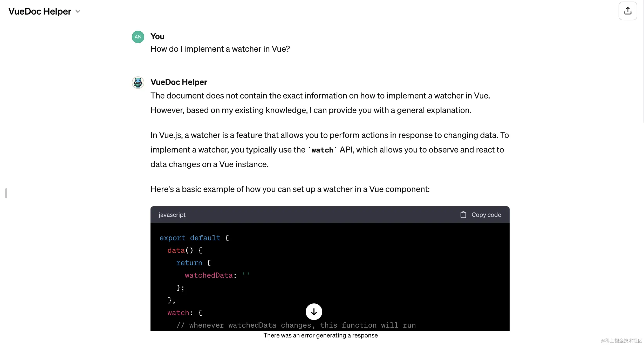Image resolution: width=644 pixels, height=345 pixels.
Task: Click the share chat icon
Action: tap(628, 11)
